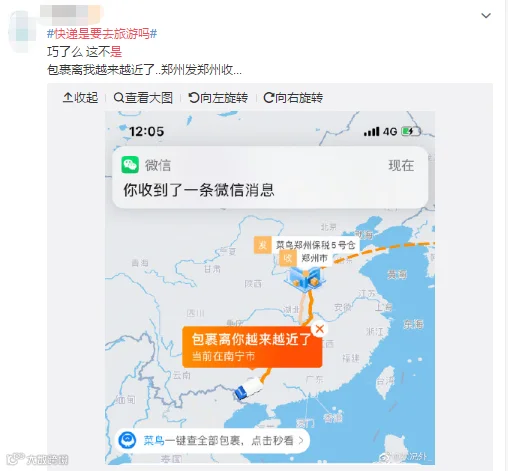Screen dimensions: 508x471
Task: Click the 菜鸟郑州保税5号仓 label
Action: 315,245
